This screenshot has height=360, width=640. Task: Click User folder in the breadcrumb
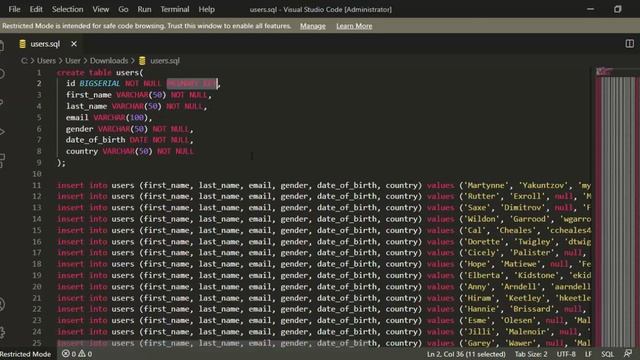click(73, 61)
